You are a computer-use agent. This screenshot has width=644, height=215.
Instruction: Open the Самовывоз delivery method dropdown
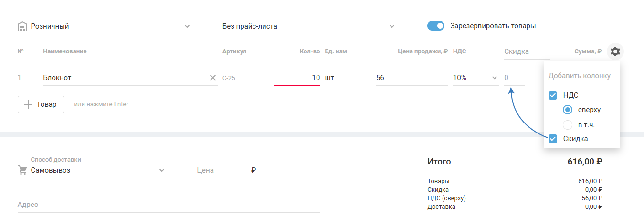pos(162,170)
